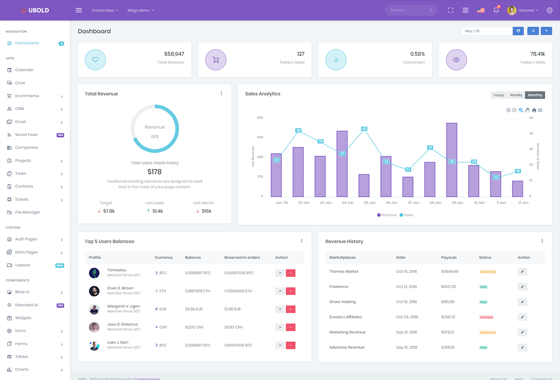Select magnifier selection-zoom tool in chart toolbar

click(x=521, y=110)
